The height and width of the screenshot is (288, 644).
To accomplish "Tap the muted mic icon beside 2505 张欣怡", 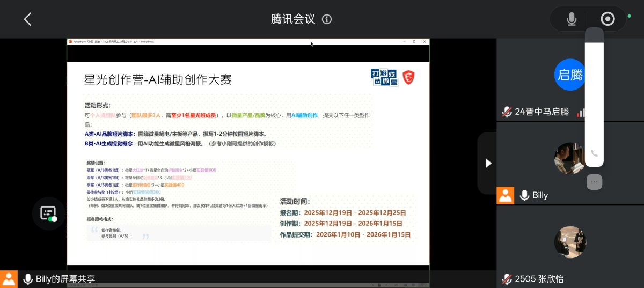I will [x=507, y=279].
